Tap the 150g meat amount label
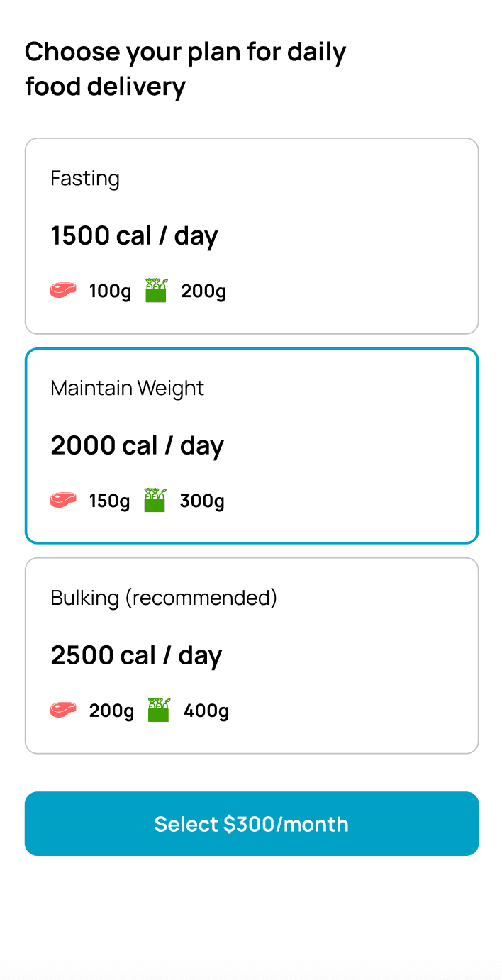Screen dimensions: 502x980 click(x=109, y=501)
